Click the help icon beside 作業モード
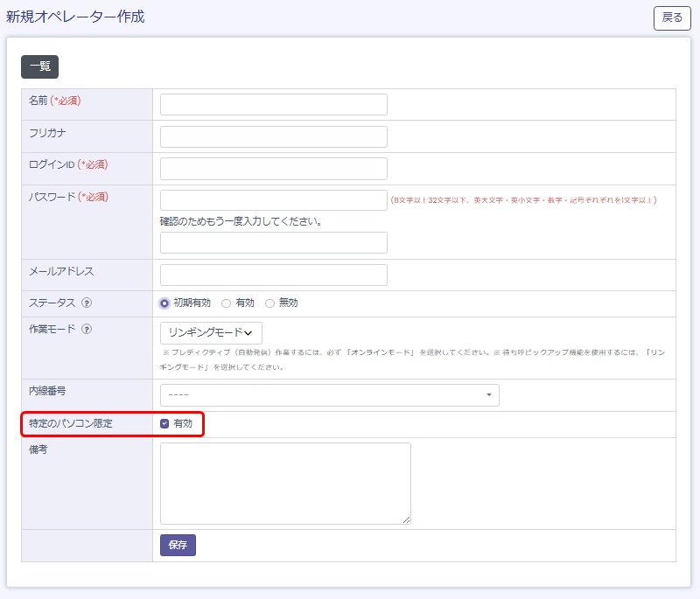The height and width of the screenshot is (599, 700). (x=87, y=330)
